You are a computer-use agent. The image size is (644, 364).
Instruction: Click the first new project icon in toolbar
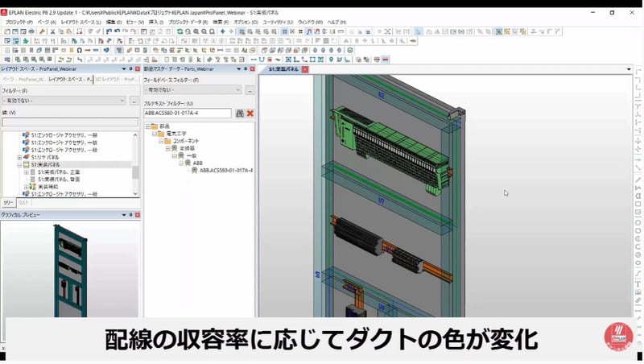point(7,31)
